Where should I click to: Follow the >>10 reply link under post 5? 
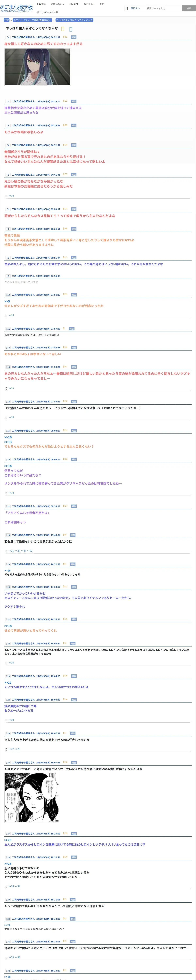pyautogui.click(x=11, y=196)
